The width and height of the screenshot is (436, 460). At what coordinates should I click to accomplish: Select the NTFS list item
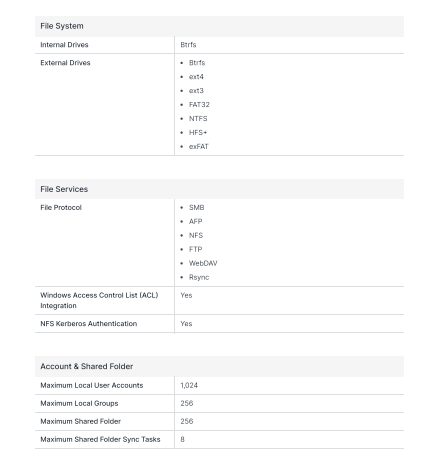click(198, 119)
